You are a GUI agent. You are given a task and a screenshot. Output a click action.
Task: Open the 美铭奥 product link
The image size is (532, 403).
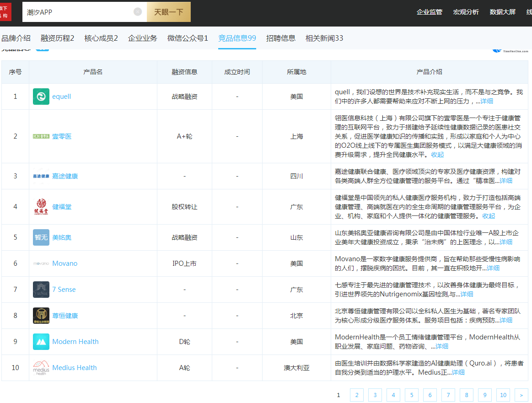pyautogui.click(x=62, y=237)
